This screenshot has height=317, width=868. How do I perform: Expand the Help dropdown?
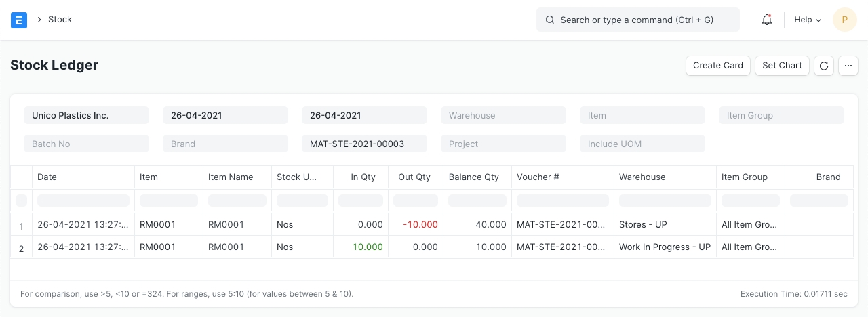(808, 20)
